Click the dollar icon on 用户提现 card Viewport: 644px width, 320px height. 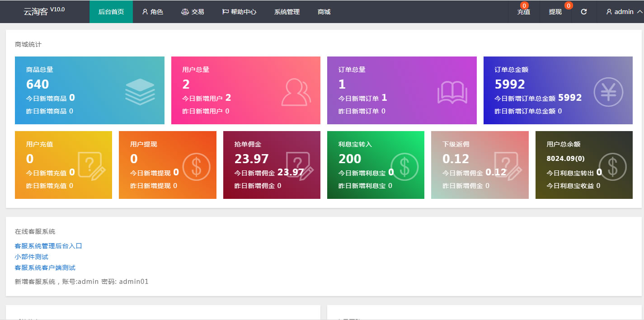196,167
